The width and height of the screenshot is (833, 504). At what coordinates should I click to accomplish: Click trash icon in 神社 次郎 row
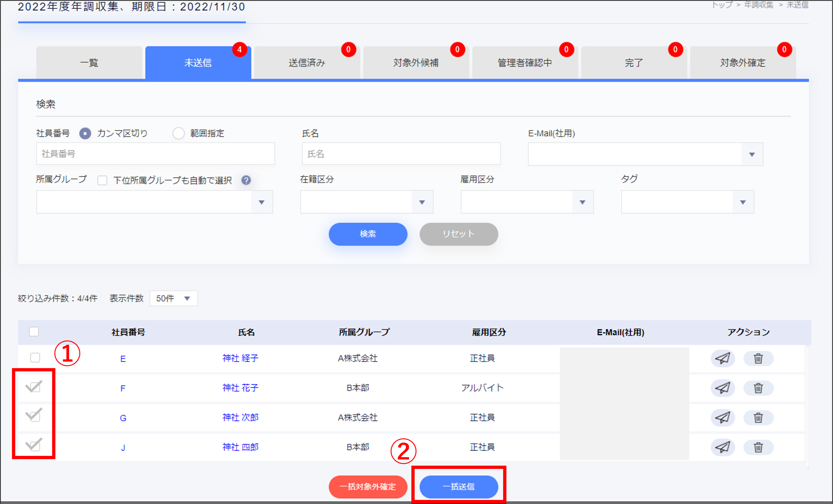(758, 417)
